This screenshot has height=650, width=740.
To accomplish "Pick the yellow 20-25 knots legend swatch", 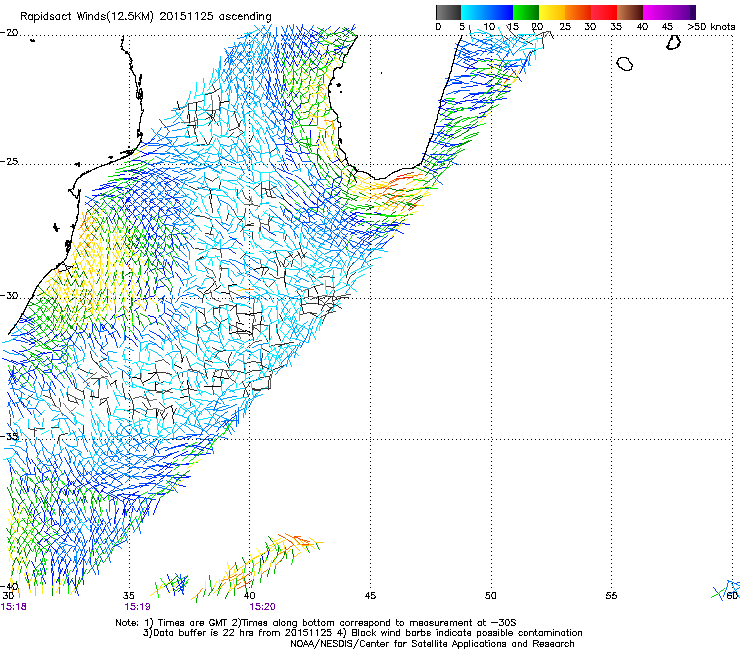I will coord(552,12).
